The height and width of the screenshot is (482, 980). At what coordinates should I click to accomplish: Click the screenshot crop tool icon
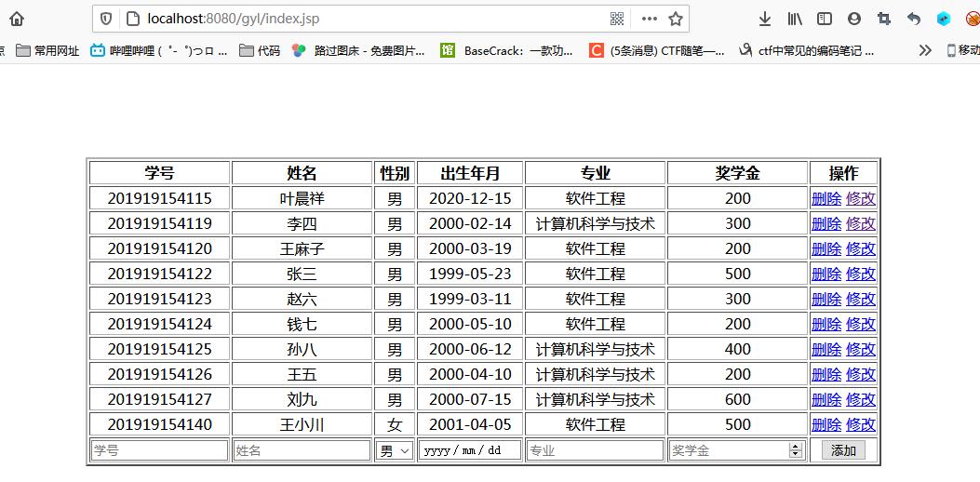(x=884, y=19)
